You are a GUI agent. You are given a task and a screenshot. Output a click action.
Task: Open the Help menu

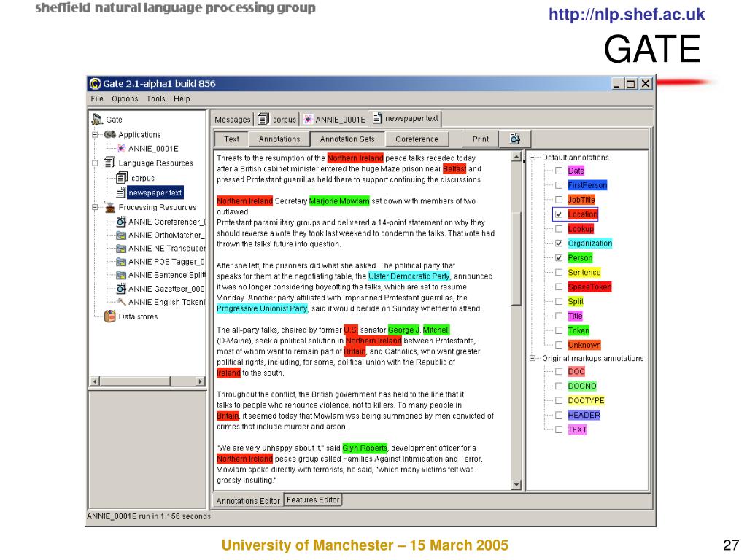coord(182,98)
